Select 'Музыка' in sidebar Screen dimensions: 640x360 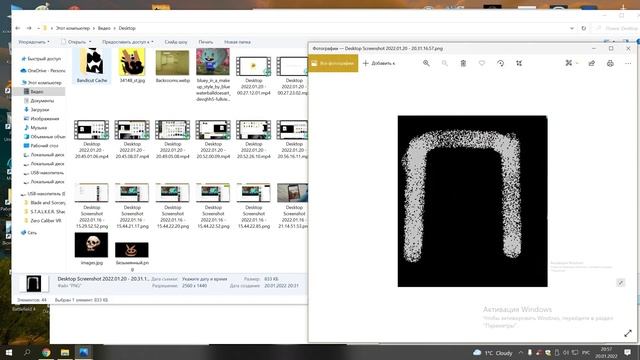click(35, 127)
